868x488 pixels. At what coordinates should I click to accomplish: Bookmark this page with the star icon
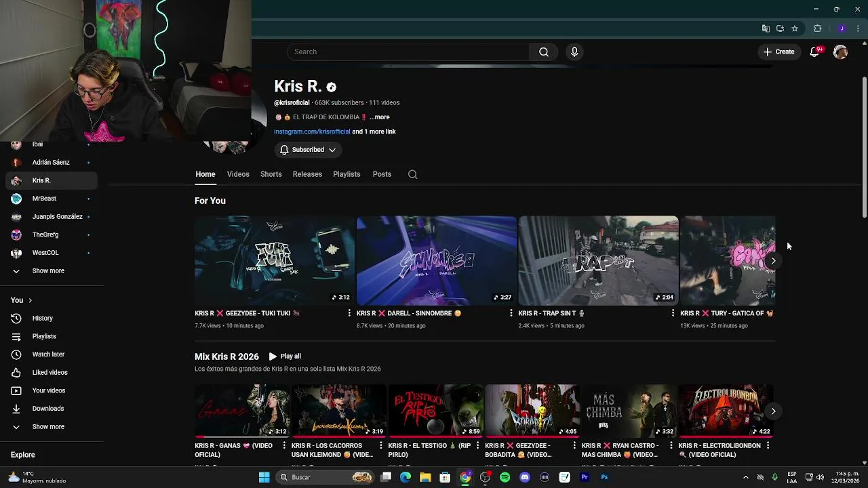tap(795, 28)
